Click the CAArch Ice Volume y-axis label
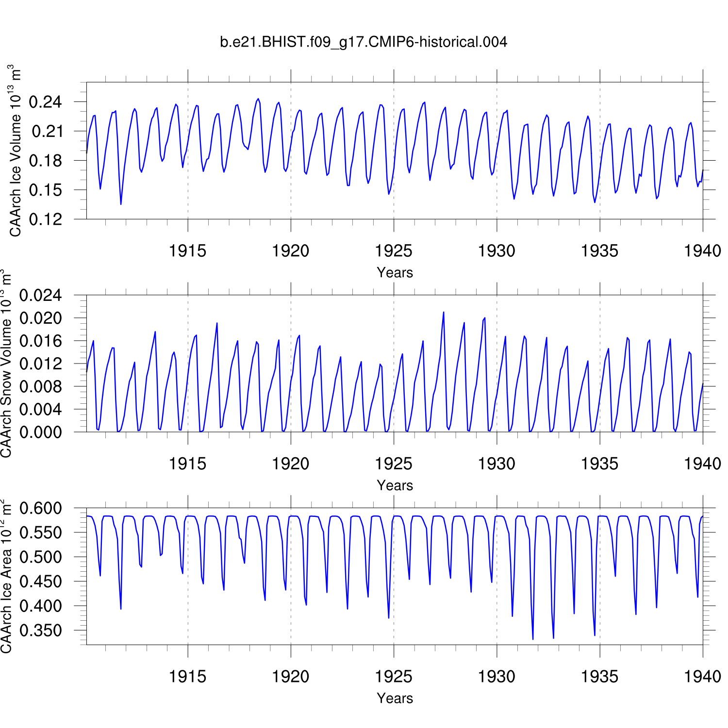This screenshot has width=728, height=728. click(x=15, y=151)
